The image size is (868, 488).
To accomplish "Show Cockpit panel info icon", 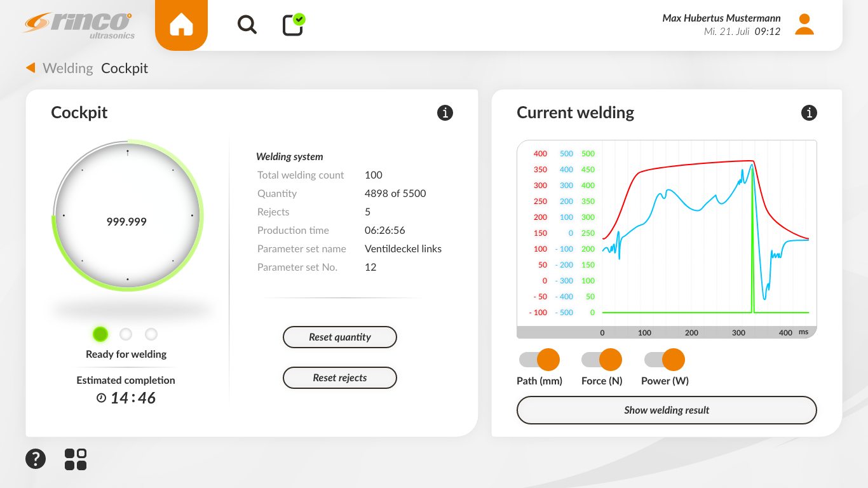I will (445, 112).
